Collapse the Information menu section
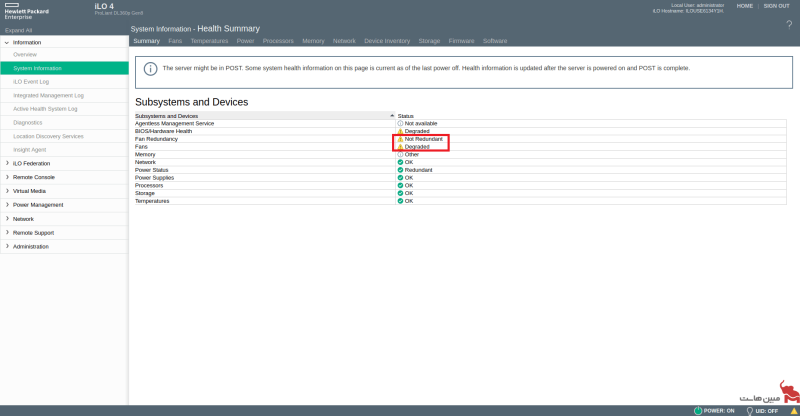Image resolution: width=800 pixels, height=416 pixels. (7, 42)
